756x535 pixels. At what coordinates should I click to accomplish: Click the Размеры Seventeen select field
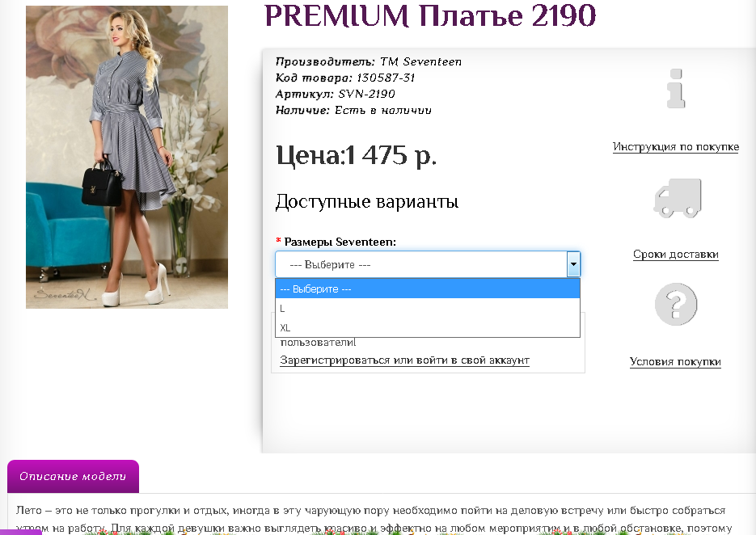point(427,264)
